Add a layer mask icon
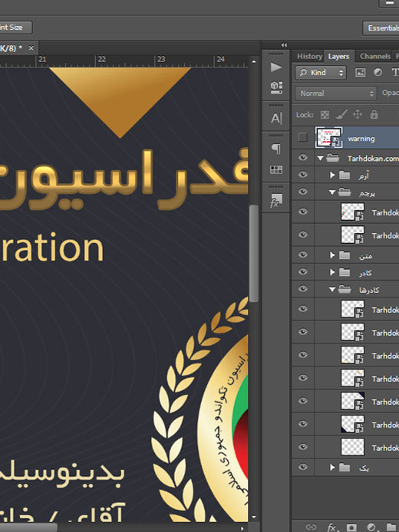399x532 pixels. point(351,527)
